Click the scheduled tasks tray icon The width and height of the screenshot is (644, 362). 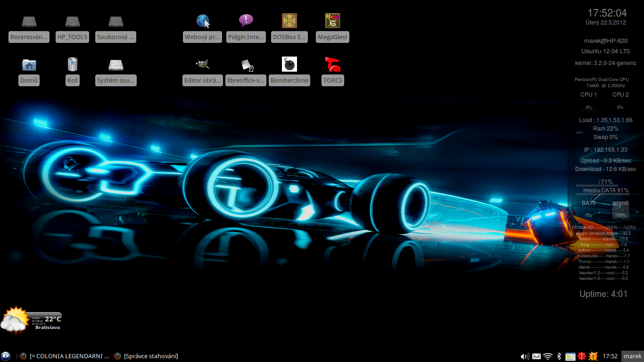pyautogui.click(x=570, y=356)
